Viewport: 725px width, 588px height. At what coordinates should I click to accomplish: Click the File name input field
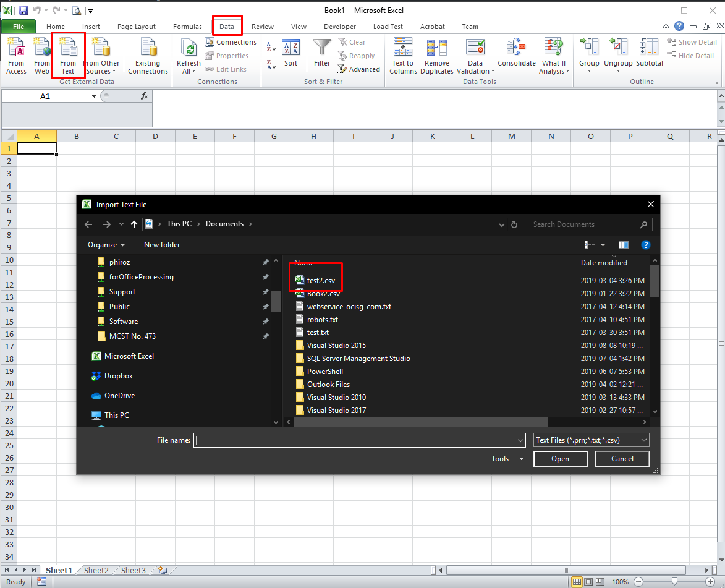coord(359,440)
